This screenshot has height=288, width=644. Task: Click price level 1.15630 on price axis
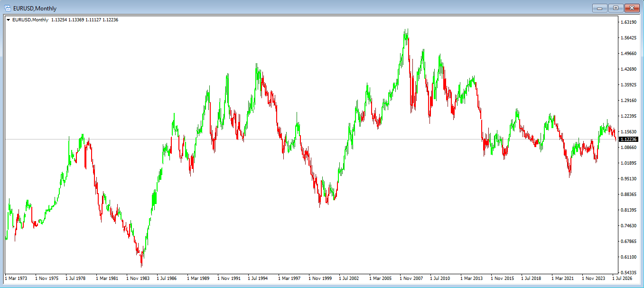point(628,132)
